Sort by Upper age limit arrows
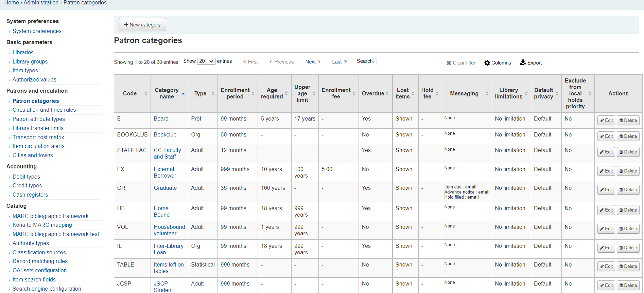The height and width of the screenshot is (293, 644). click(314, 93)
